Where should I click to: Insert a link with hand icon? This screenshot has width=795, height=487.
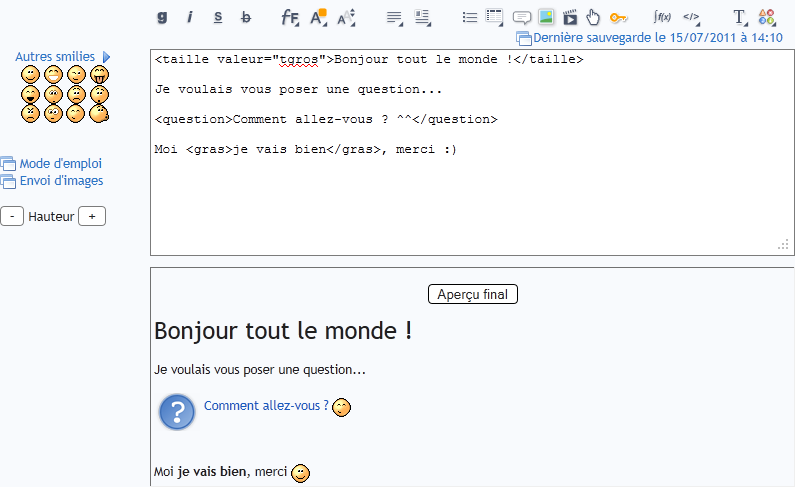593,17
